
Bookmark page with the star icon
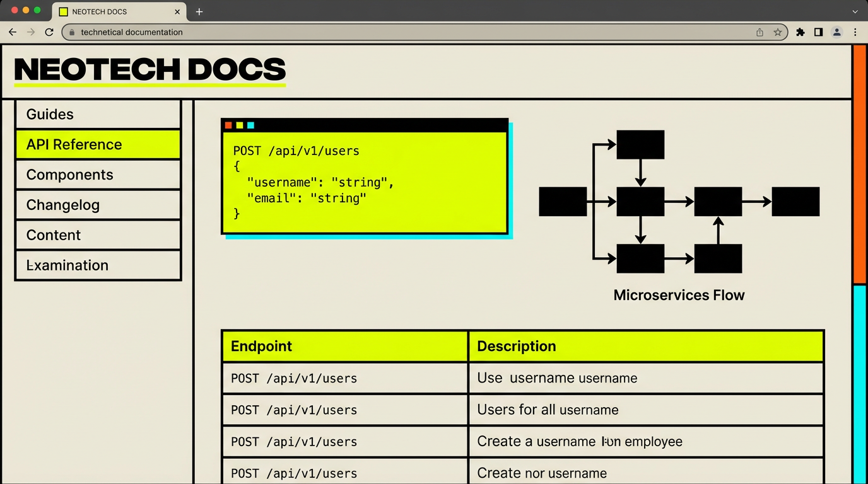778,32
